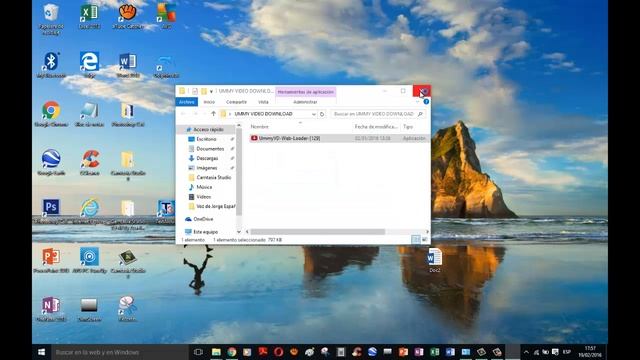The width and height of the screenshot is (640, 360).
Task: Open the Administrar ribbon tab
Action: pyautogui.click(x=305, y=102)
